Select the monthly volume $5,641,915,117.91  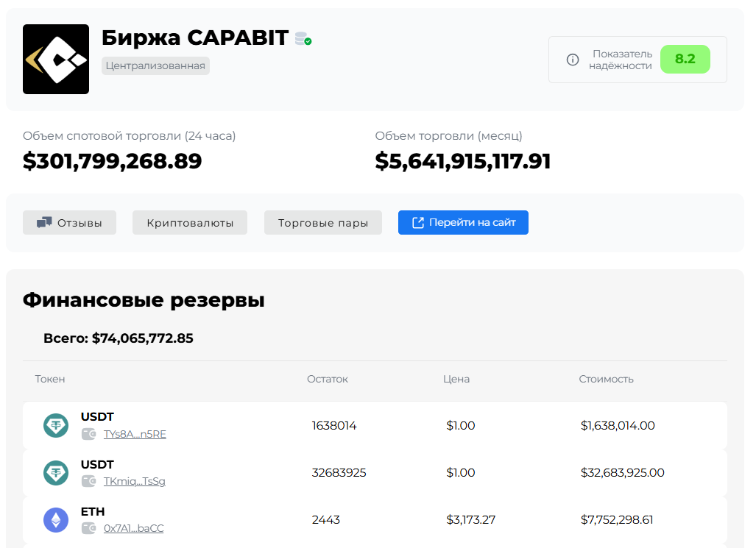tap(463, 161)
